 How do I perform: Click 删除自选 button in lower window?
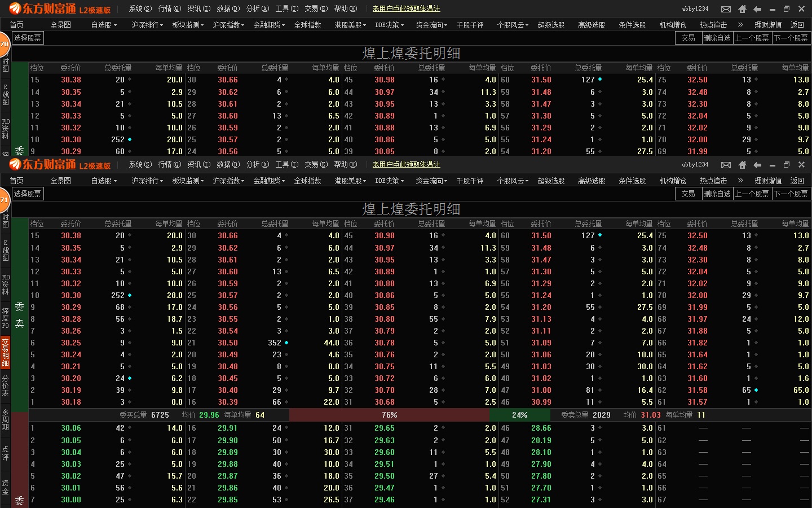tap(717, 194)
